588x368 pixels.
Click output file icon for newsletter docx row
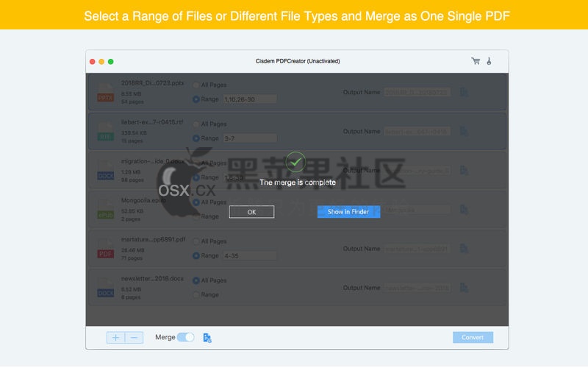point(464,288)
